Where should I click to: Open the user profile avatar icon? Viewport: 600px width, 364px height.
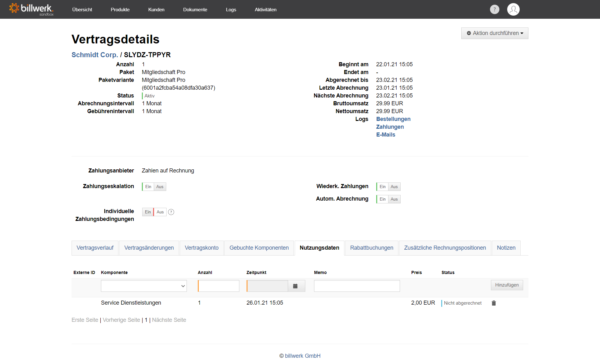(513, 9)
